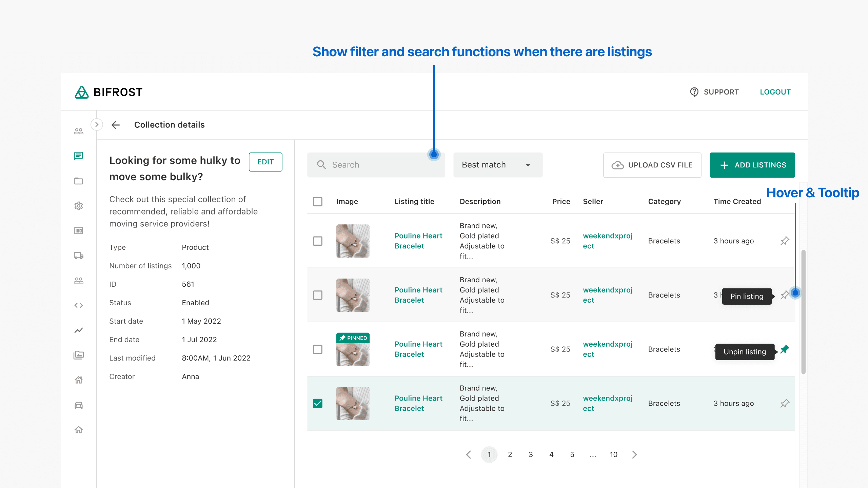Screen dimensions: 868x488
Task: Open the delivery truck sidebar icon
Action: pos(79,256)
